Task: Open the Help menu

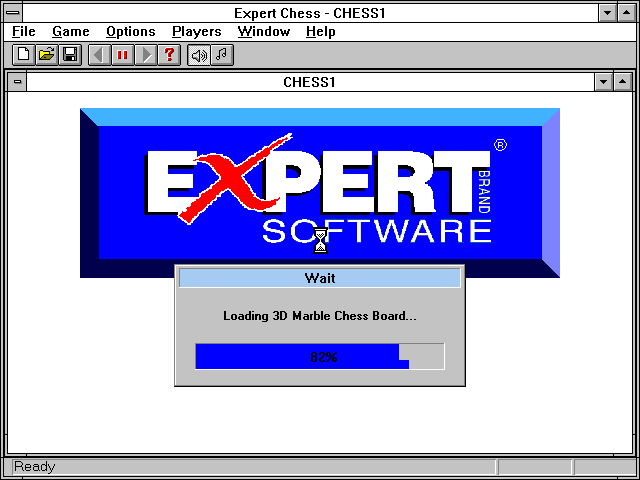Action: click(x=320, y=32)
